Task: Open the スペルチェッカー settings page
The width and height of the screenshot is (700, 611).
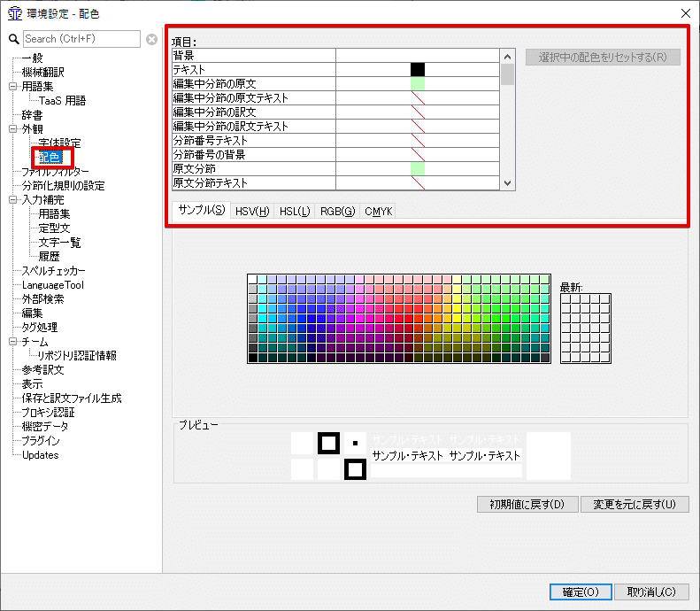Action: (x=54, y=271)
